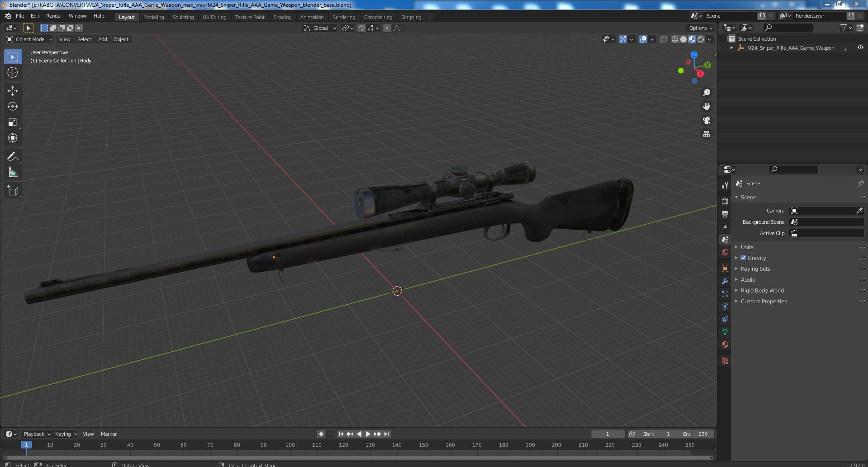Click the pan view hand icon
The width and height of the screenshot is (868, 467).
[707, 106]
